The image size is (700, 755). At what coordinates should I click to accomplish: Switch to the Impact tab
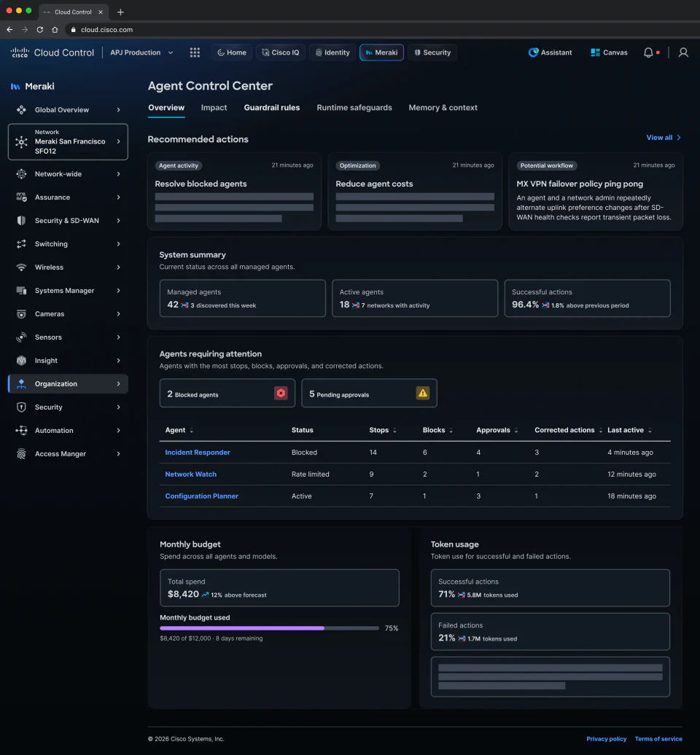pyautogui.click(x=214, y=108)
